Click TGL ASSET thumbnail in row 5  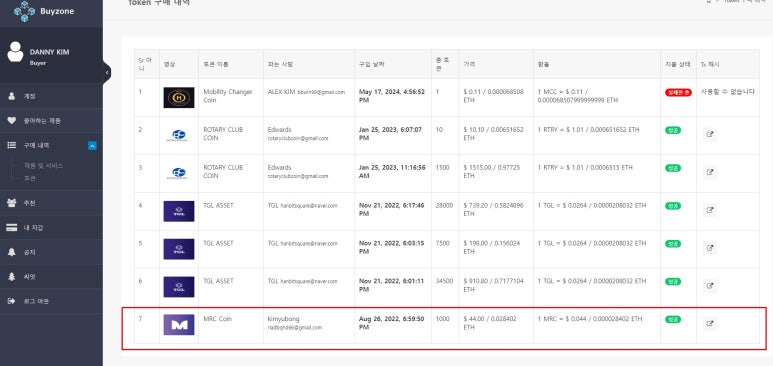[x=179, y=249]
